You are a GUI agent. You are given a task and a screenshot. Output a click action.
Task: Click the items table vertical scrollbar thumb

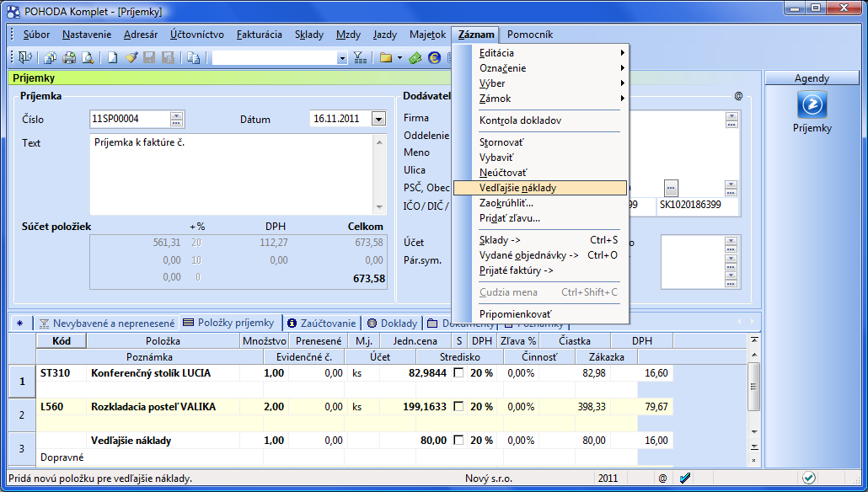754,387
